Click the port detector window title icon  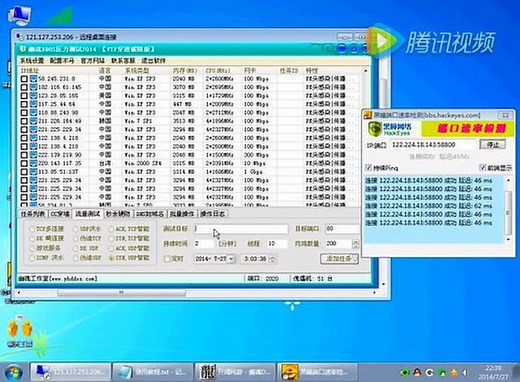pyautogui.click(x=367, y=115)
